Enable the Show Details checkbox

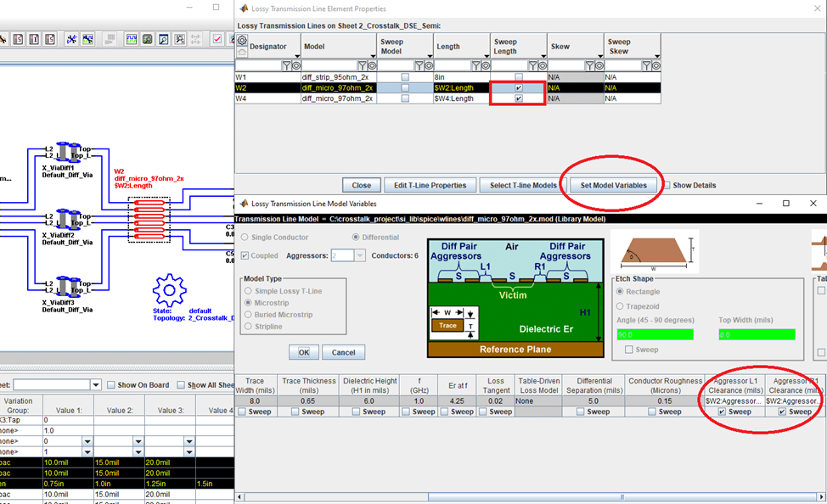coord(667,185)
